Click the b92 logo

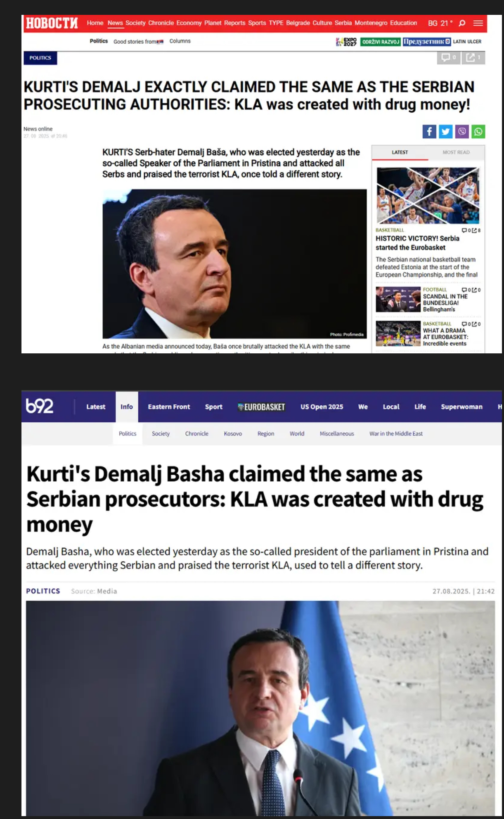point(40,406)
